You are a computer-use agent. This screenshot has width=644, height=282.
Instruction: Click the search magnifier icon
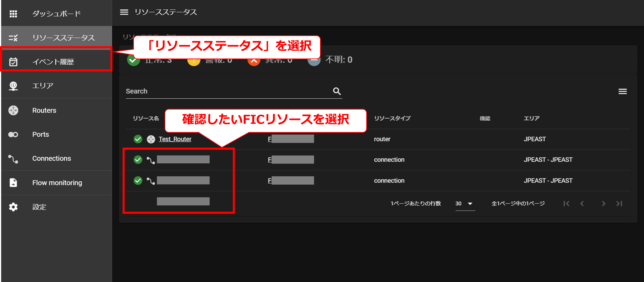336,91
